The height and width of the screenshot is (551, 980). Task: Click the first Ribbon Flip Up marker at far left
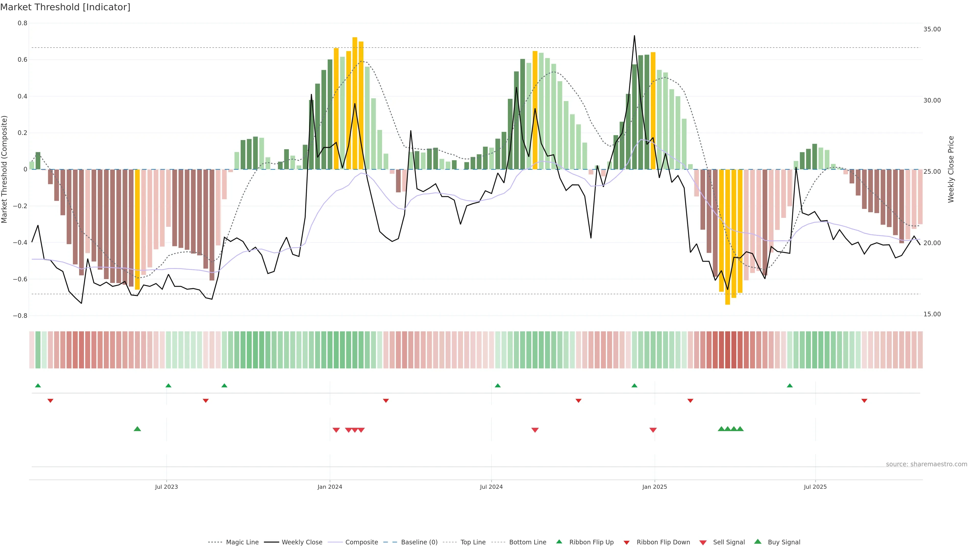pyautogui.click(x=38, y=386)
